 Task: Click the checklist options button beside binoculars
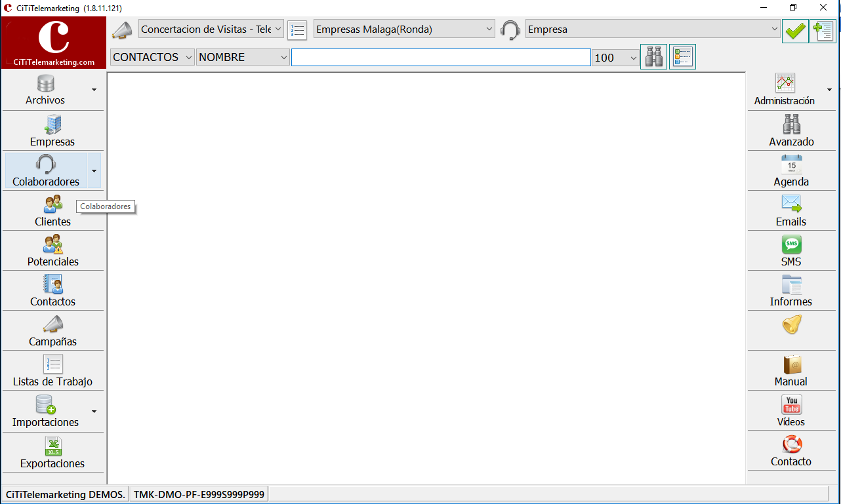point(682,57)
